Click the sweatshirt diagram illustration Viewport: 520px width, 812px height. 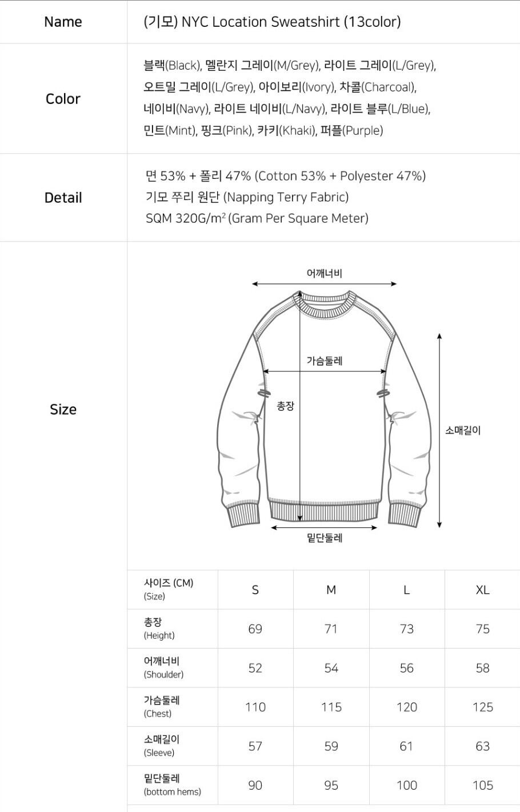tap(324, 409)
